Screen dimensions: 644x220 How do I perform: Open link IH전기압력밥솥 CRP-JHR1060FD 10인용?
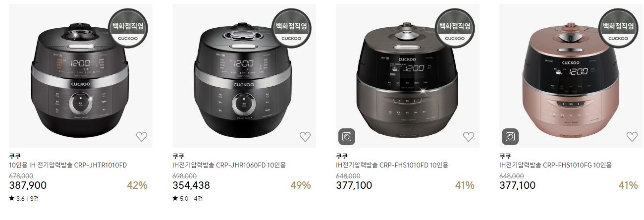tap(229, 165)
